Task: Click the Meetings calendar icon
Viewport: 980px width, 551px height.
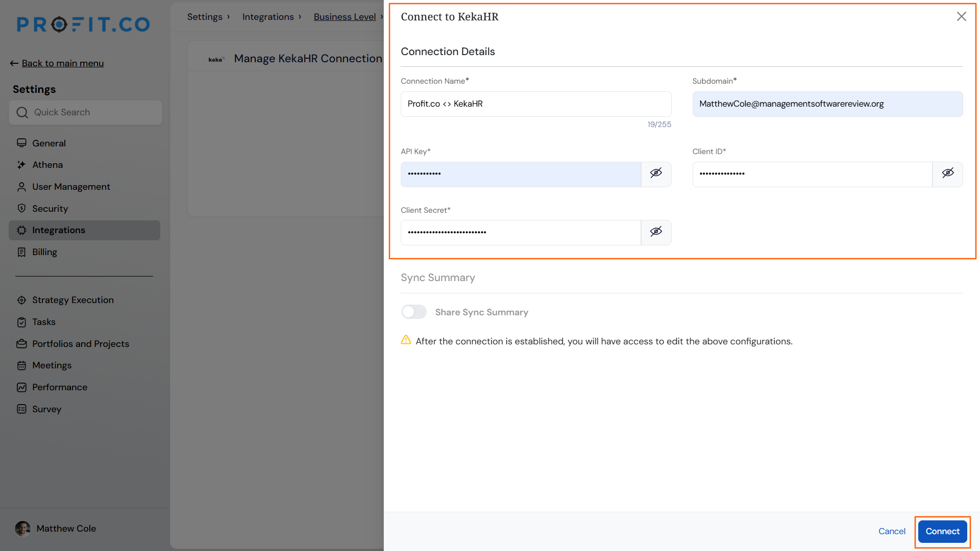Action: [x=21, y=365]
